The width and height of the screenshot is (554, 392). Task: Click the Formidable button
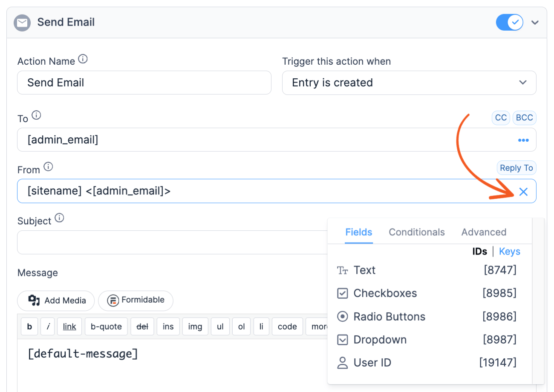pos(136,300)
